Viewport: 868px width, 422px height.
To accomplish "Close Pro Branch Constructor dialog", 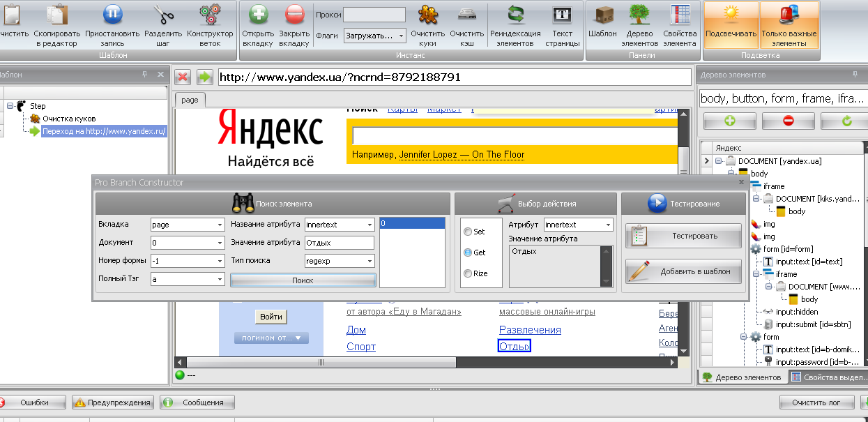I will (x=741, y=181).
